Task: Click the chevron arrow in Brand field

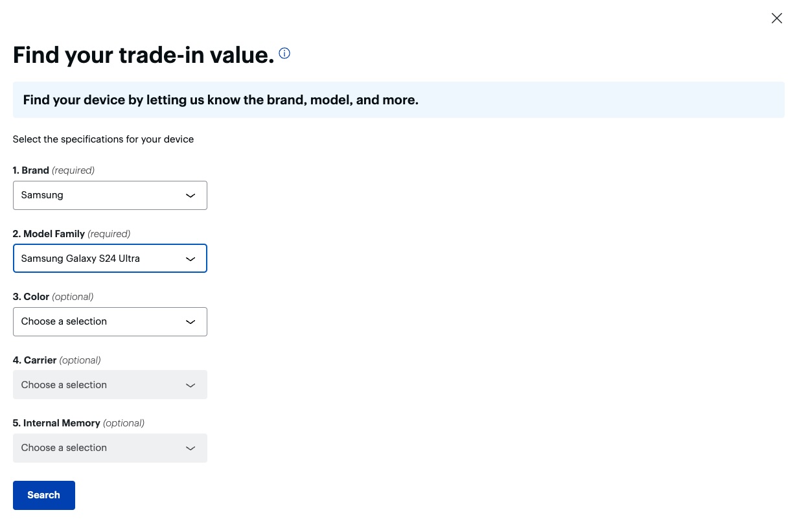Action: coord(191,196)
